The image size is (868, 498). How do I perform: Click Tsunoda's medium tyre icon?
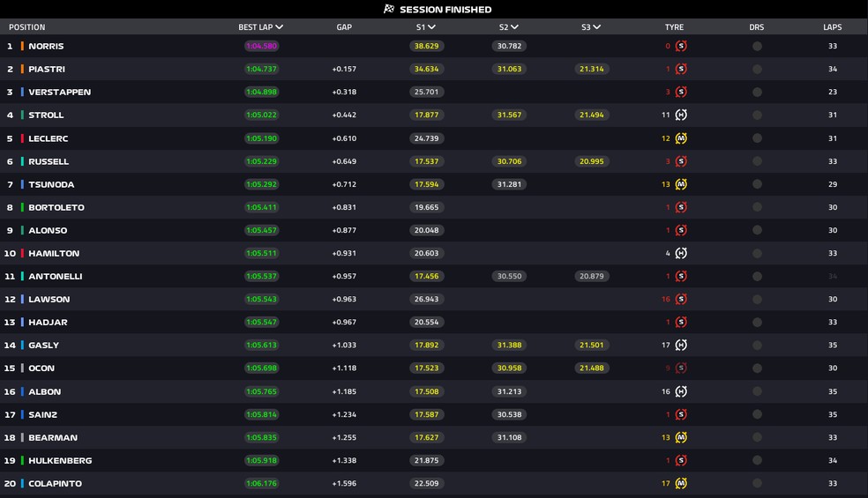(681, 184)
